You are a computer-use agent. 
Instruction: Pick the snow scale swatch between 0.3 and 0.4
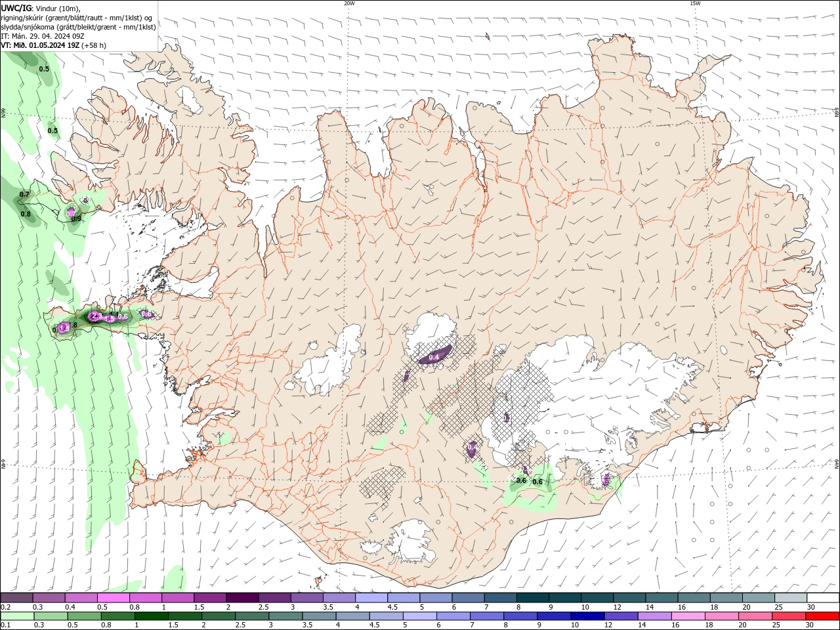(49, 598)
